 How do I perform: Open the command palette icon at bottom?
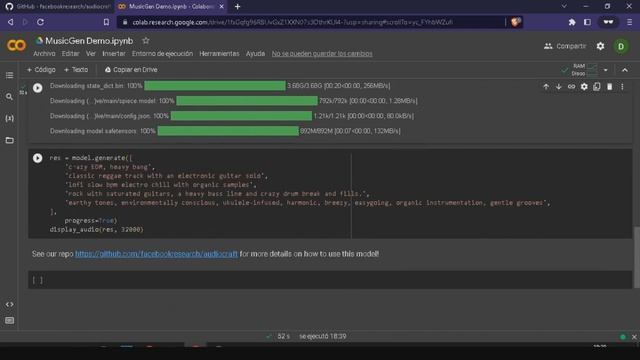coord(9,320)
